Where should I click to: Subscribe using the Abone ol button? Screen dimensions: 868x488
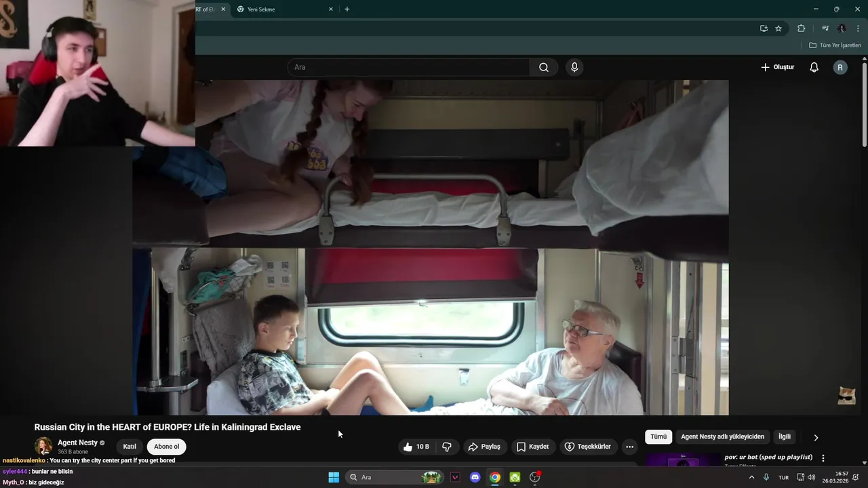[x=167, y=447]
